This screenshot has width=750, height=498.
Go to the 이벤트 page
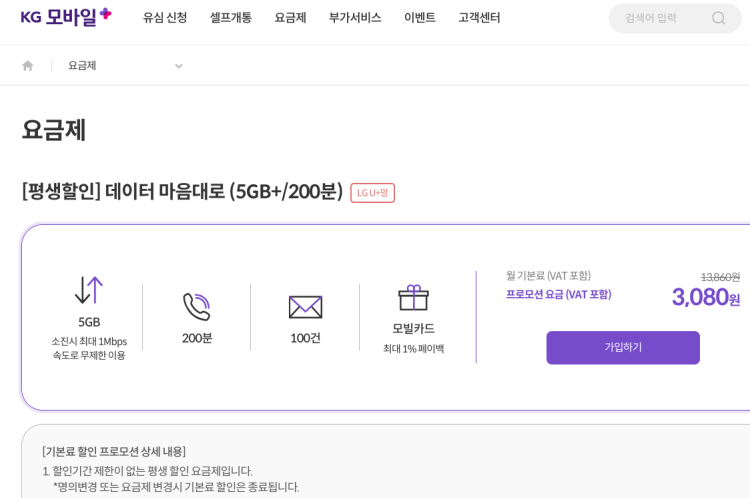point(420,18)
